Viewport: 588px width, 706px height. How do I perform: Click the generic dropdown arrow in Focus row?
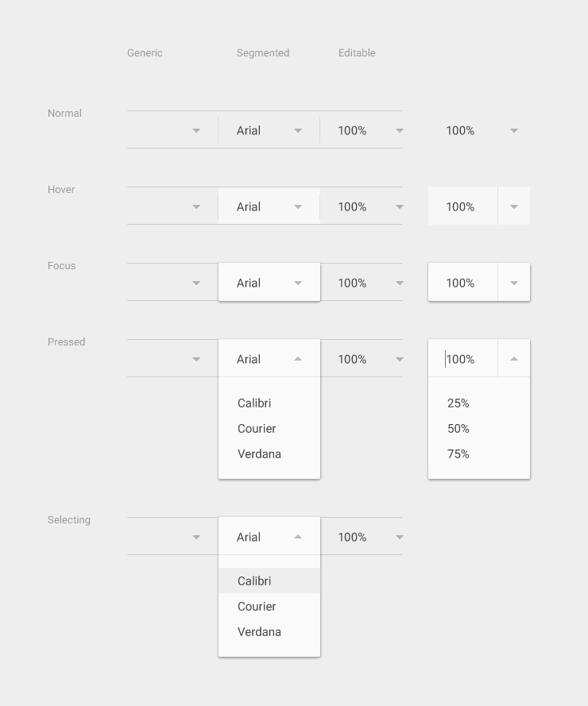point(196,284)
